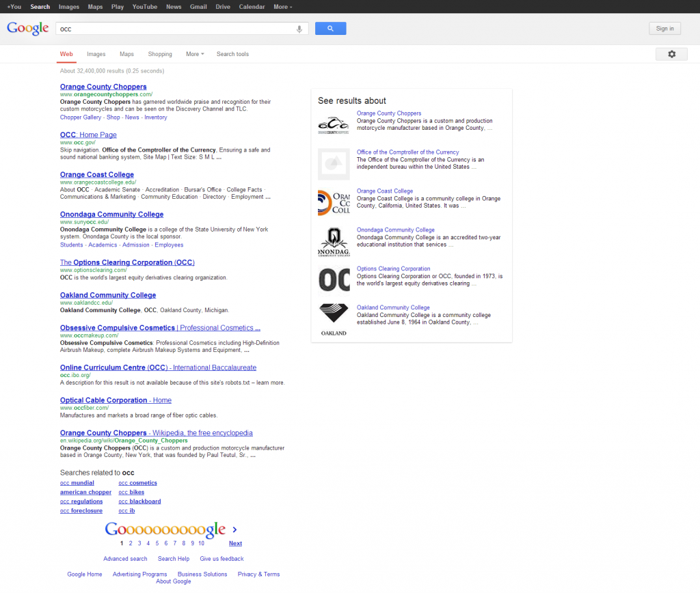Open Optical Cable Corporation - Home result
The image size is (700, 593).
tap(116, 400)
